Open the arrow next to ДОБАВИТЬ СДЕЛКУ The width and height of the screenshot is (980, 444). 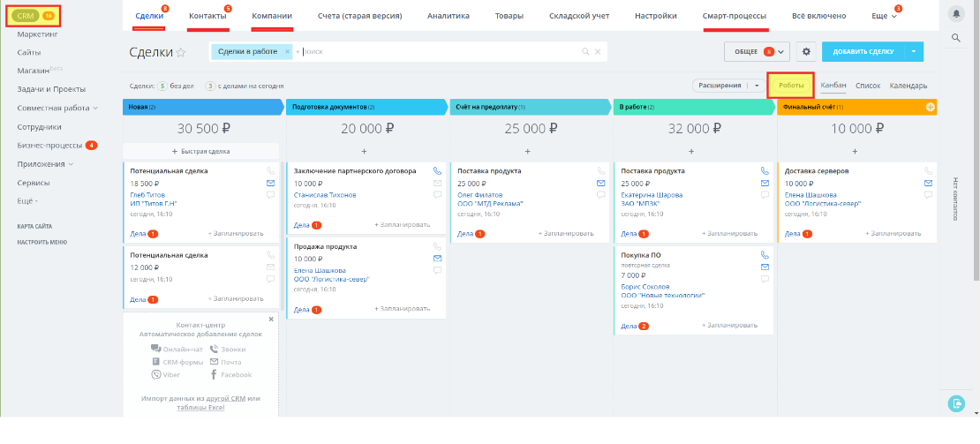[914, 52]
